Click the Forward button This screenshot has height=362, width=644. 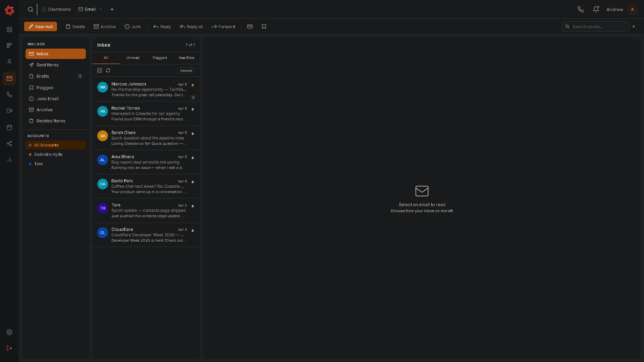pos(223,26)
